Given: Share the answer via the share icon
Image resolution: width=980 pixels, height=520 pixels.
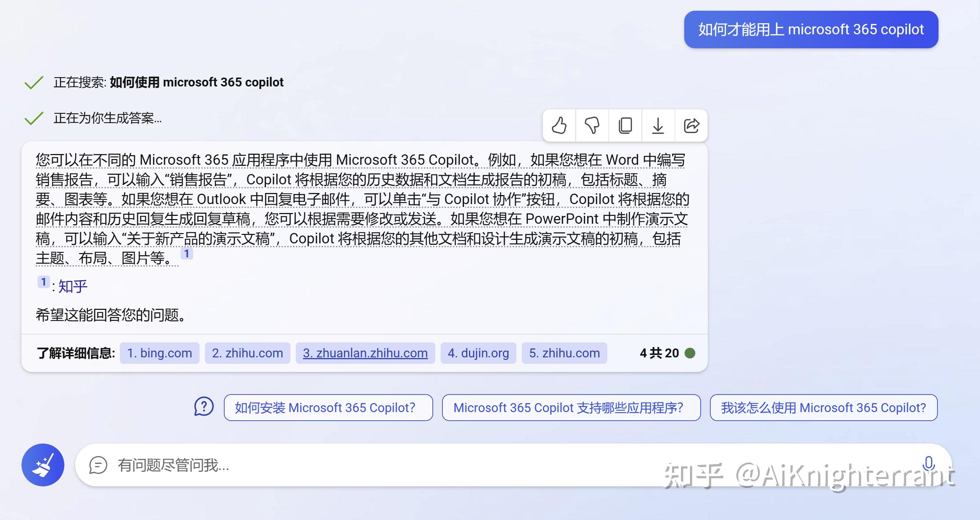Looking at the screenshot, I should coord(691,125).
